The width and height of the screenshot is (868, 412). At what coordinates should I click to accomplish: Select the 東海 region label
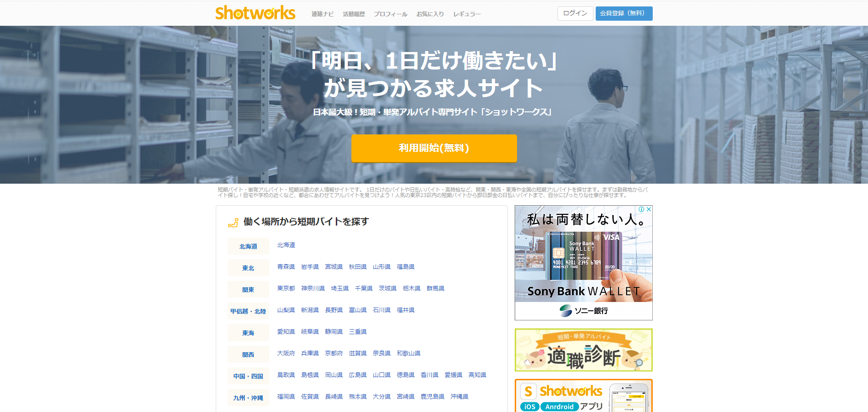(x=248, y=333)
